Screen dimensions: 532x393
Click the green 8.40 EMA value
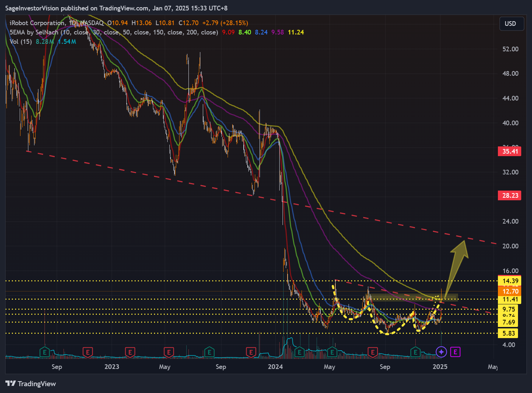245,32
